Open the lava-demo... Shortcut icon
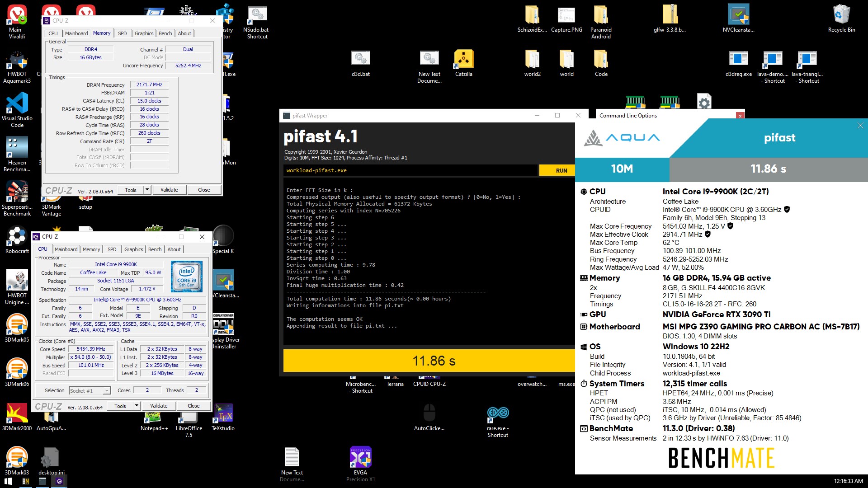This screenshot has width=868, height=488. coord(773,66)
